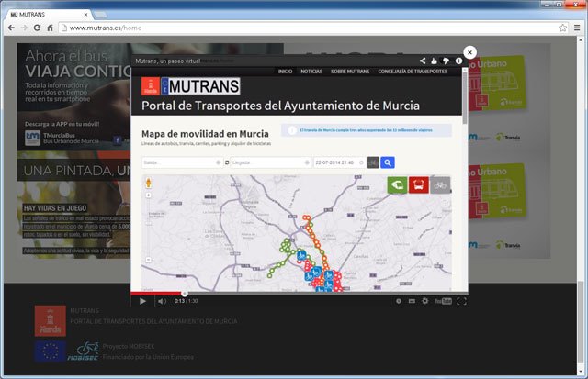Toggle the watch later clock icon
This screenshot has height=379, width=588.
(399, 301)
